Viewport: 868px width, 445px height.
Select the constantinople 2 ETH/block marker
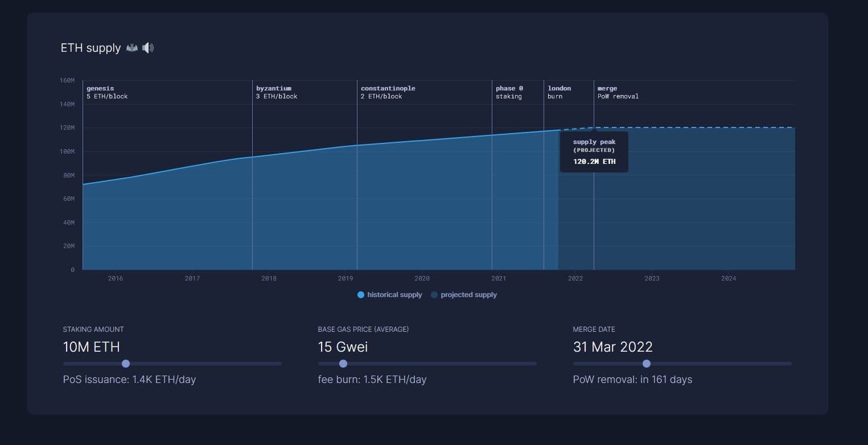pos(388,92)
